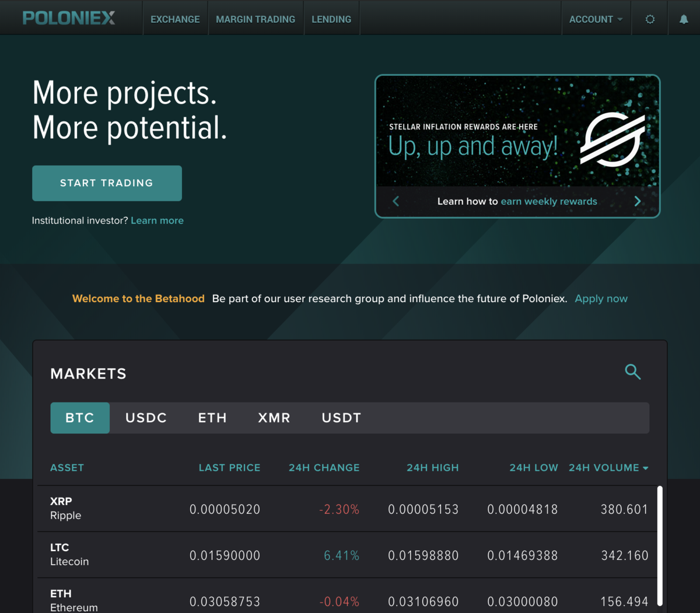This screenshot has width=700, height=613.
Task: Switch to XMR market tab
Action: tap(274, 418)
